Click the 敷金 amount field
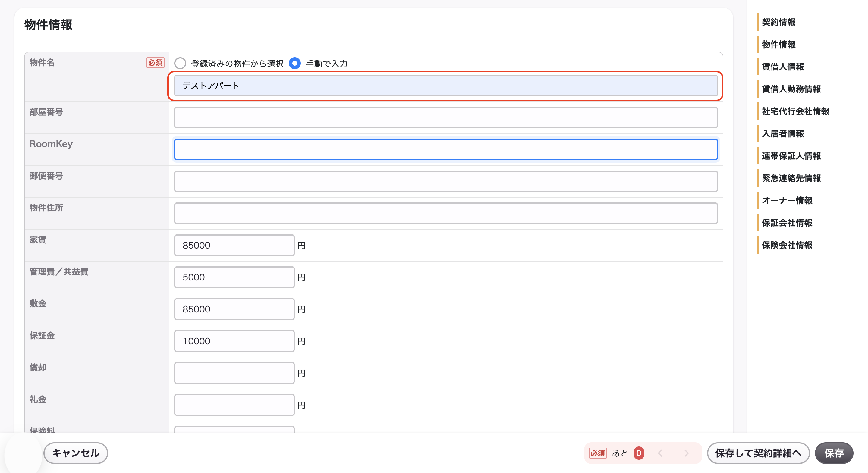Viewport: 868px width, 473px height. 234,309
